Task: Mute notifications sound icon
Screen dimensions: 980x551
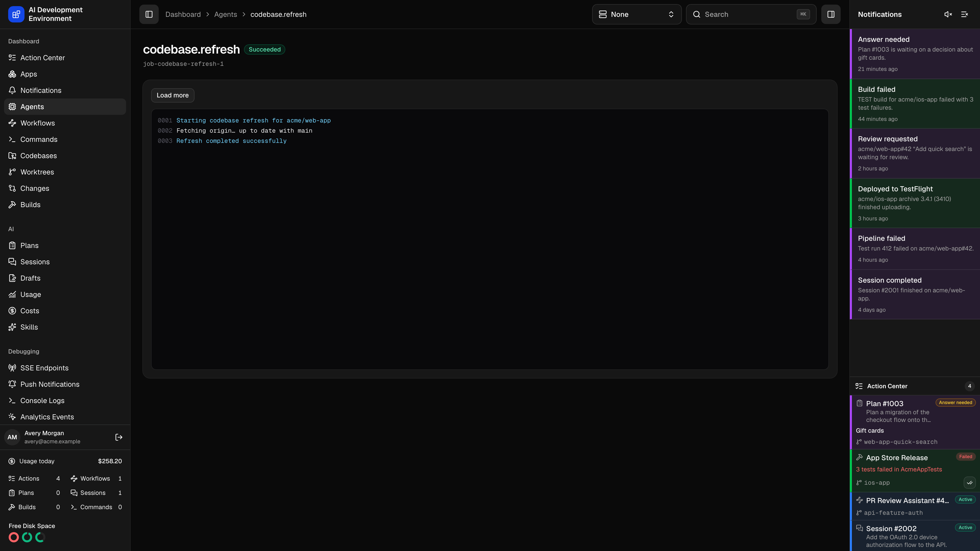Action: (x=948, y=15)
